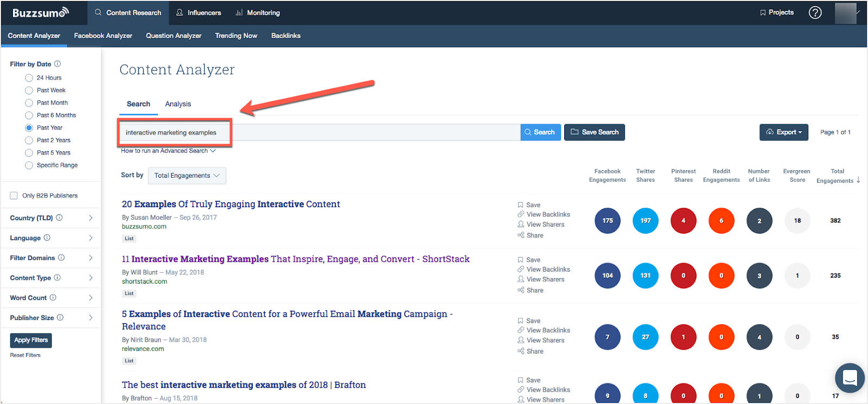Select the Past Year radio button
This screenshot has height=404, width=868.
(x=29, y=128)
